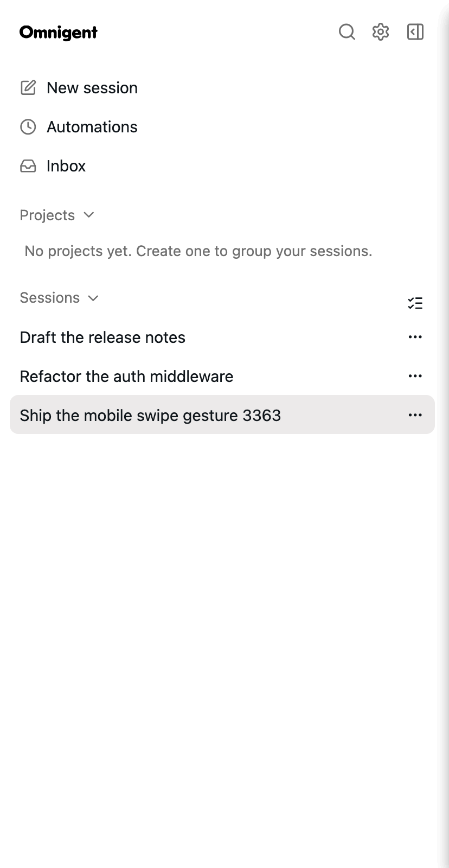
Task: Open options menu for Refactor the auth middleware
Action: click(415, 376)
